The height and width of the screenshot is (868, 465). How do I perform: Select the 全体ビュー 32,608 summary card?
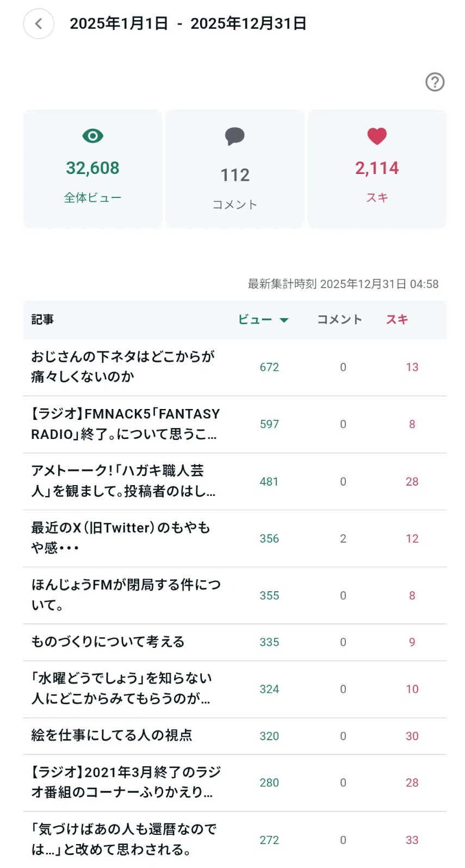(93, 169)
